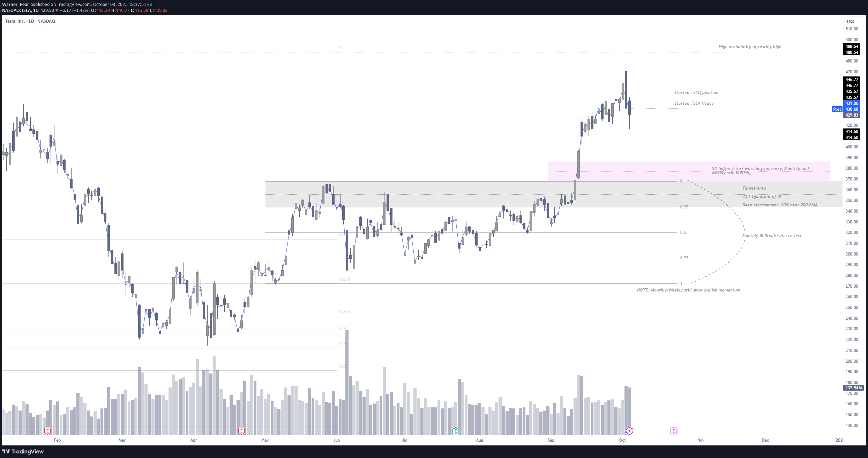The width and height of the screenshot is (868, 458).
Task: Select the 'Started TSLA Hedge' annotation
Action: click(694, 103)
